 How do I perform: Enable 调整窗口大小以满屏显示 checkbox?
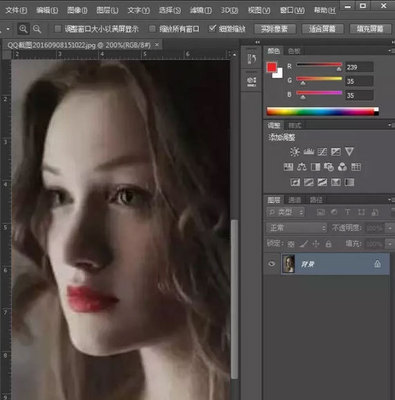[58, 29]
